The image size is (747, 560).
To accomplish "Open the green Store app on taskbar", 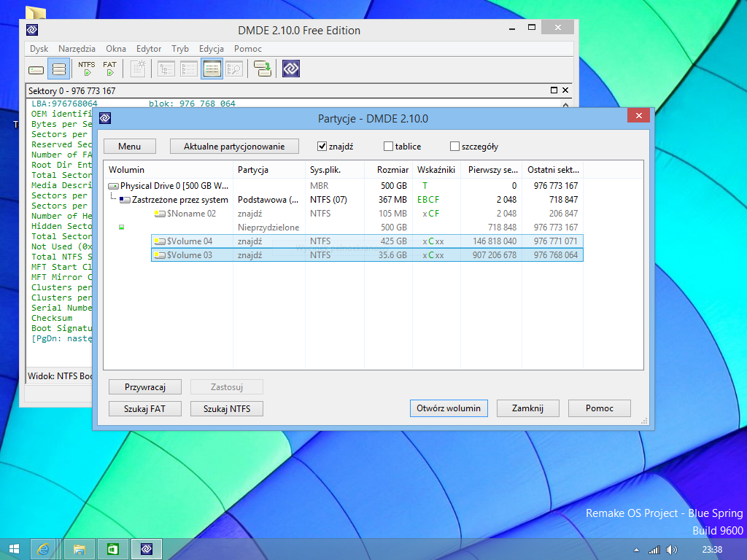I will coord(113,550).
